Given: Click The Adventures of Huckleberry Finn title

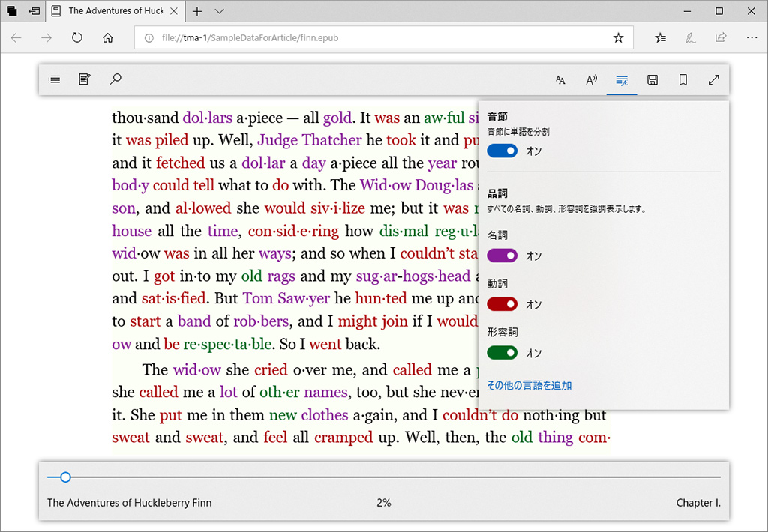Looking at the screenshot, I should 129,503.
